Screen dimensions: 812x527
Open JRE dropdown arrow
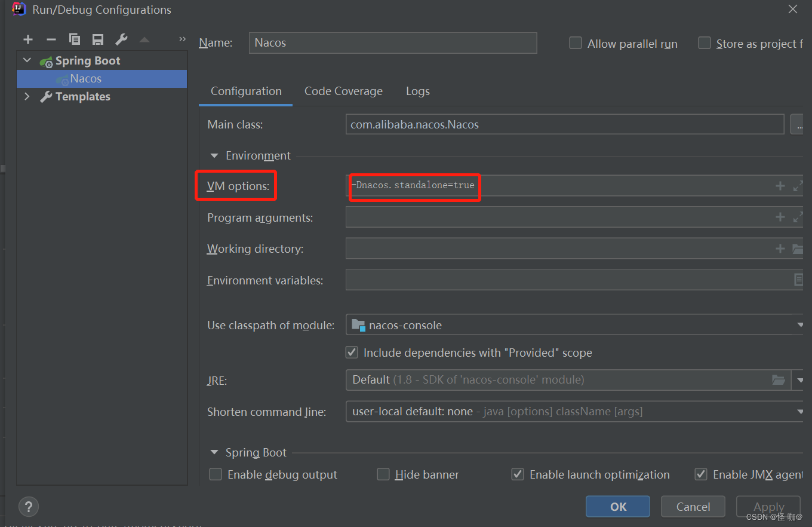pos(799,379)
